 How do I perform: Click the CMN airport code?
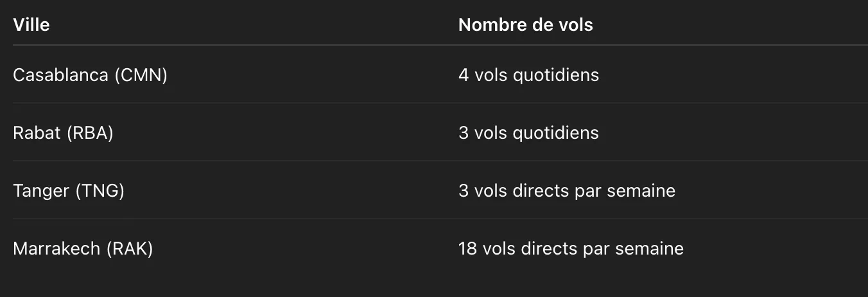point(141,75)
